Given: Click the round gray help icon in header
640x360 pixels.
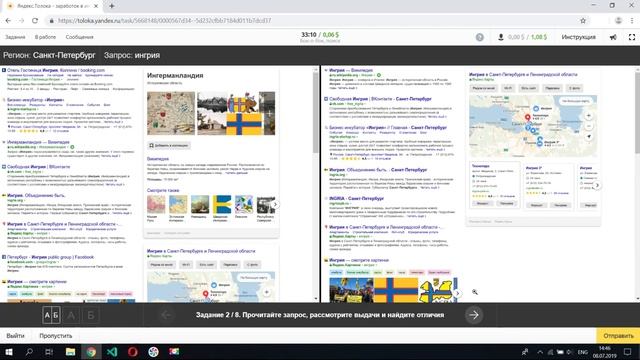Looking at the screenshot, I should click(x=480, y=37).
